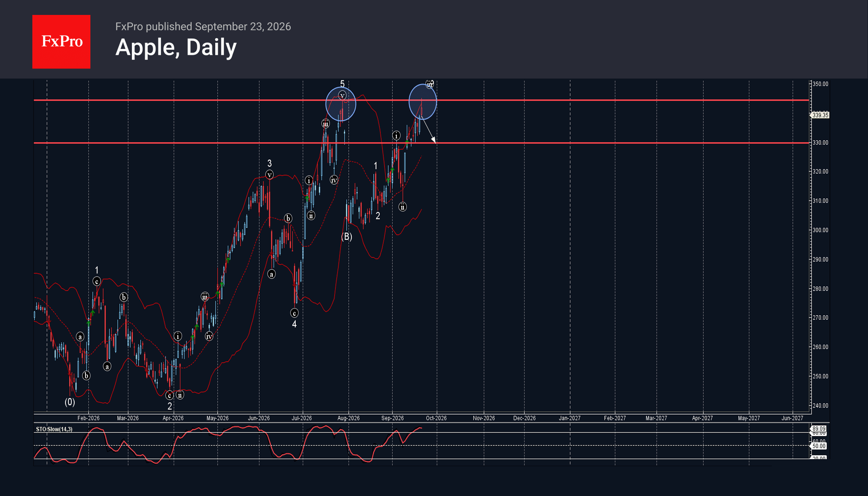Select the Jan-2027 date label
This screenshot has height=496, width=868.
tap(569, 418)
